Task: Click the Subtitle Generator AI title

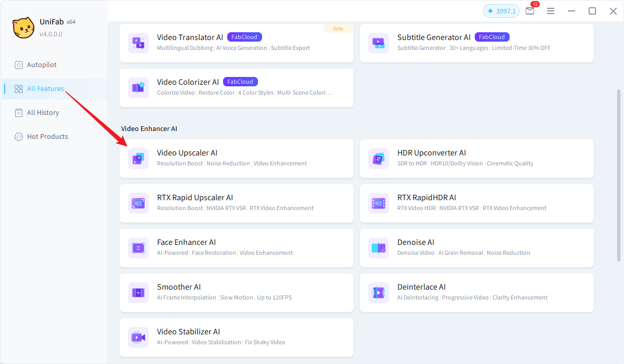Action: [434, 37]
